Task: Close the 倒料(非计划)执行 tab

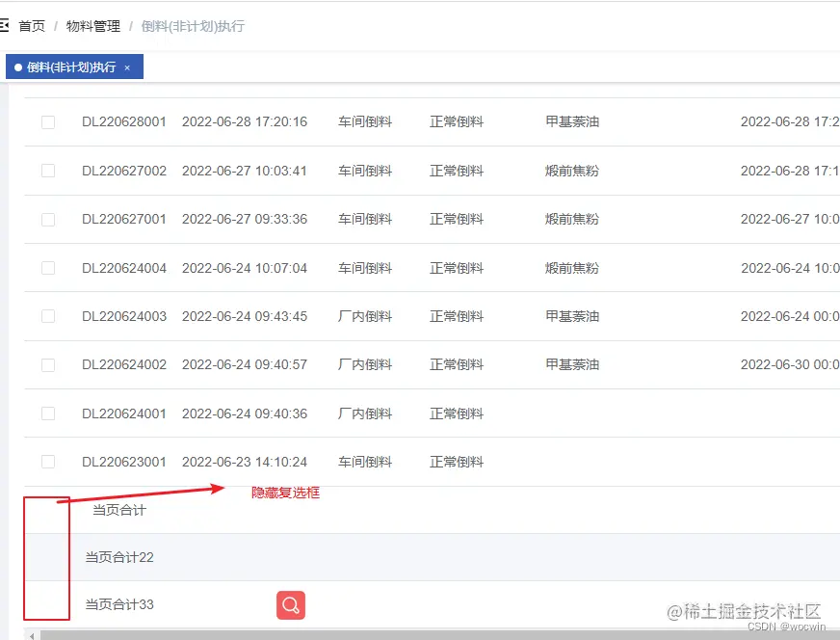Action: (x=127, y=67)
